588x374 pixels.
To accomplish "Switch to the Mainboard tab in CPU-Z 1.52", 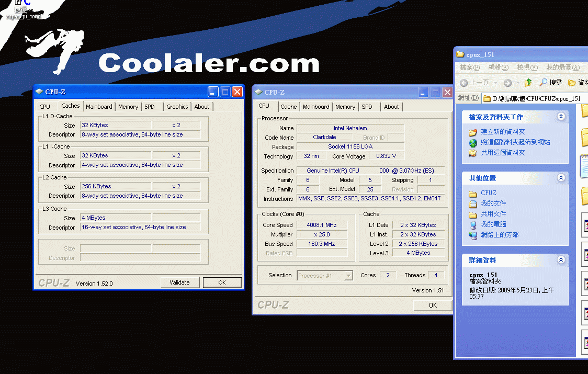I will 99,107.
